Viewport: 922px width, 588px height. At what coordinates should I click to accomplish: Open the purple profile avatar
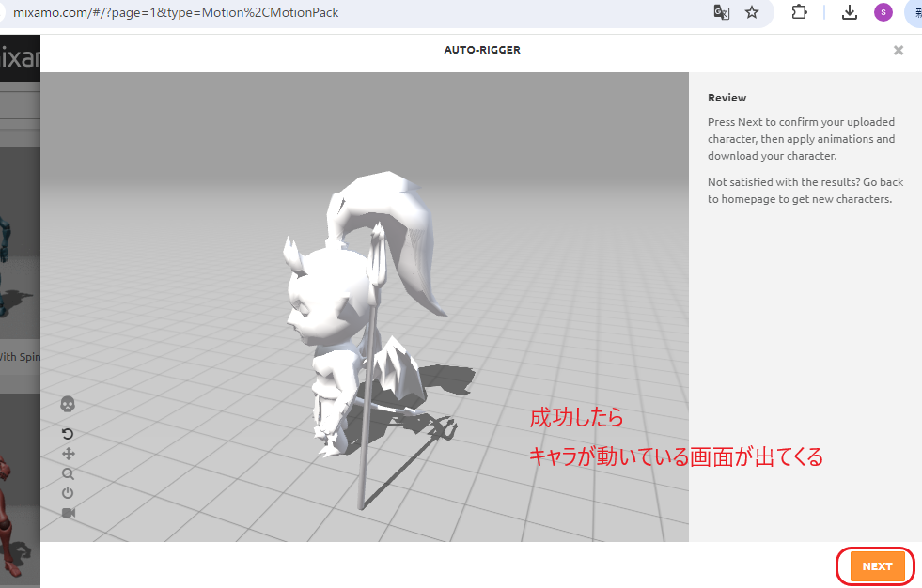coord(883,12)
